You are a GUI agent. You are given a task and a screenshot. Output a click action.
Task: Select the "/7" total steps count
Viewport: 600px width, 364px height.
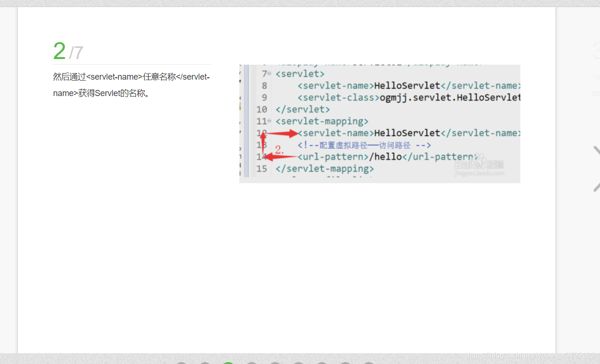tap(76, 53)
